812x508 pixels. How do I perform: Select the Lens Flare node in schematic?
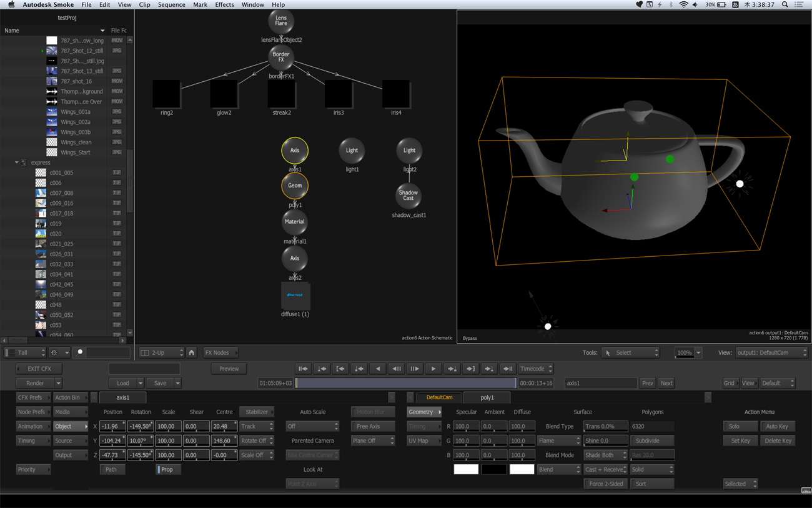coord(281,21)
